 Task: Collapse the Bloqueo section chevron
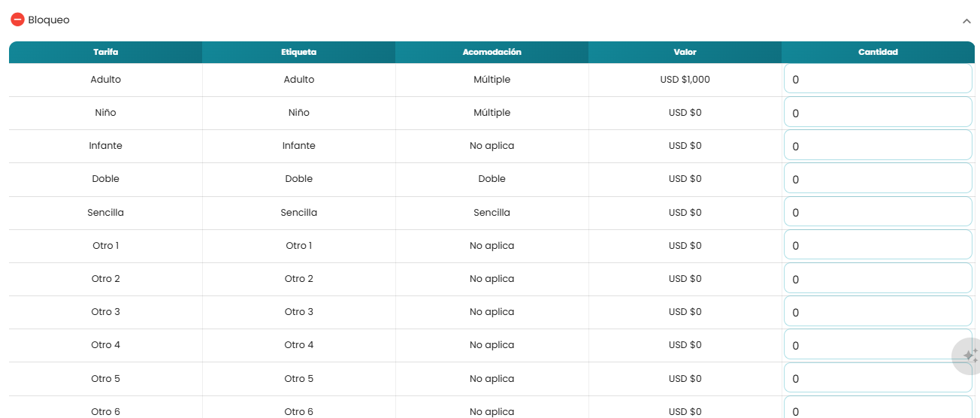click(966, 21)
